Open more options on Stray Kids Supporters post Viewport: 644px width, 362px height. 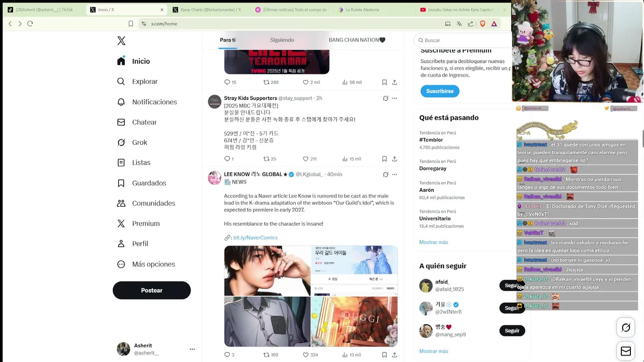[x=394, y=98]
